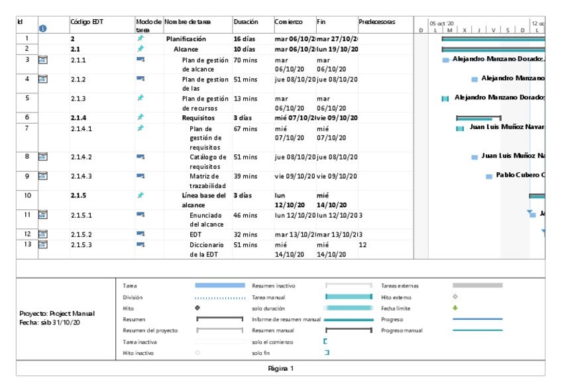
Task: Click the pin mode icon on the Requisitos row
Action: (140, 118)
